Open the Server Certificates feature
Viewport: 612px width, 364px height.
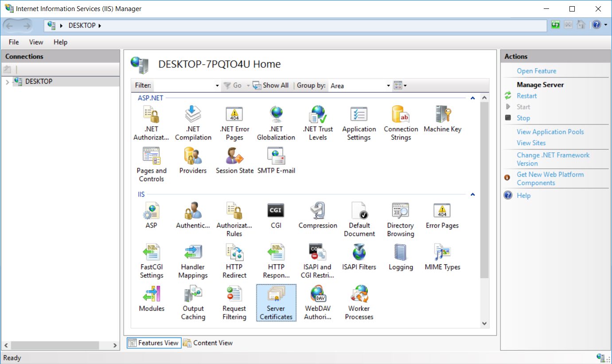(x=276, y=302)
